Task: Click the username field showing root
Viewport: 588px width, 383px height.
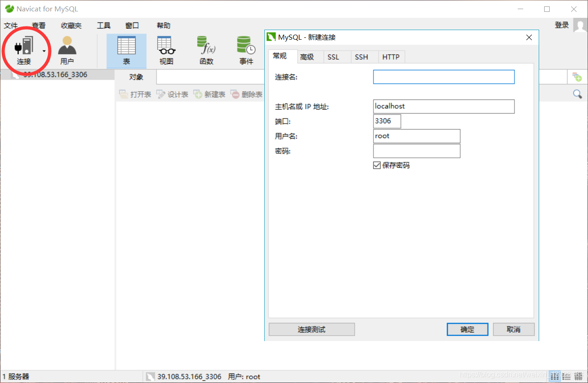Action: [x=417, y=136]
